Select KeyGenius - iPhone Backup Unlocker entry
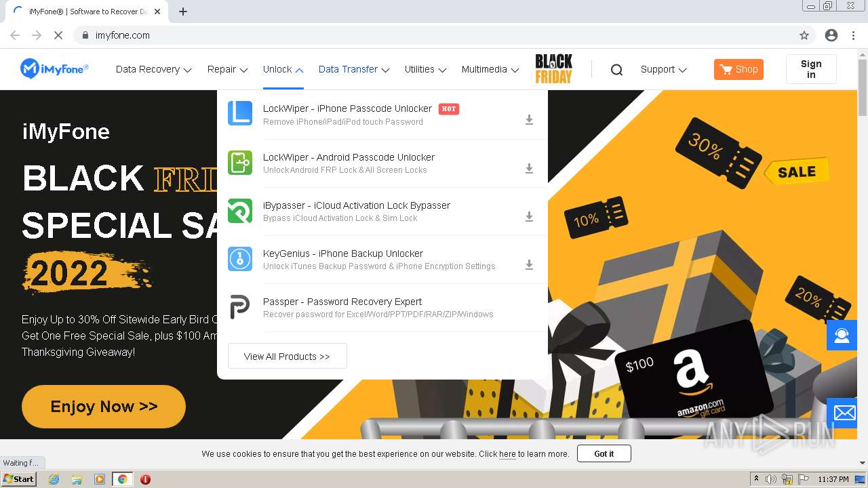Screen dimensions: 868x488 click(343, 253)
